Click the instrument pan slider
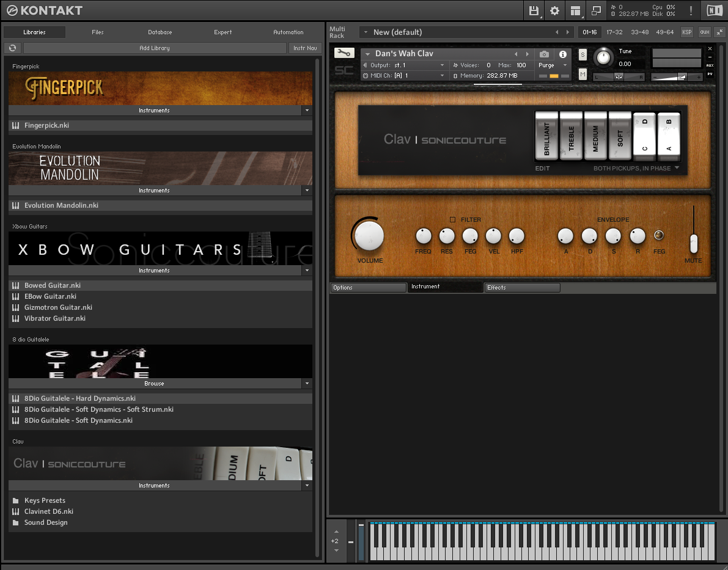Screen dimensions: 728x570 619,77
